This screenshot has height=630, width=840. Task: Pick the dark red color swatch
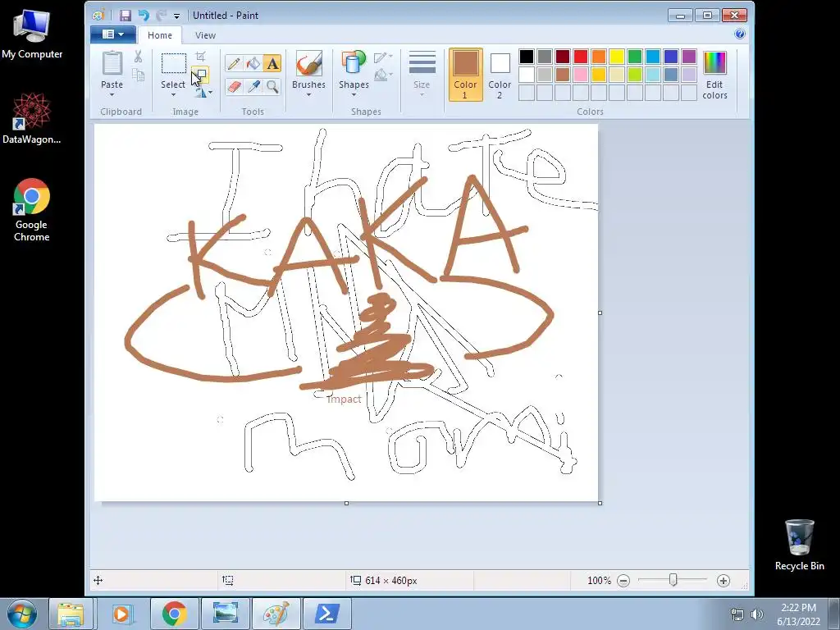[563, 57]
